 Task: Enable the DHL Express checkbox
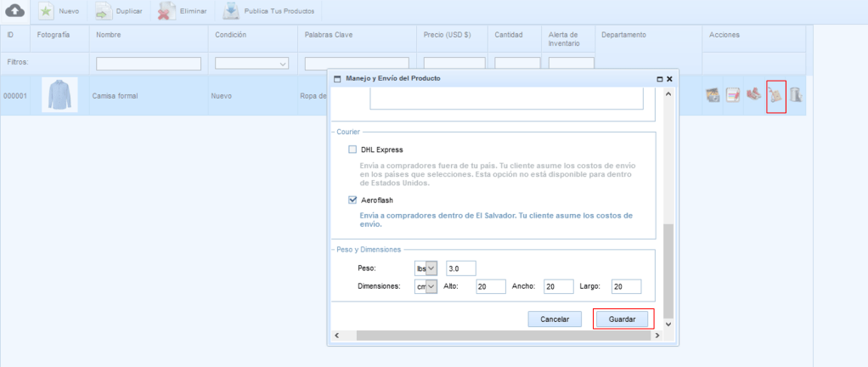(352, 150)
